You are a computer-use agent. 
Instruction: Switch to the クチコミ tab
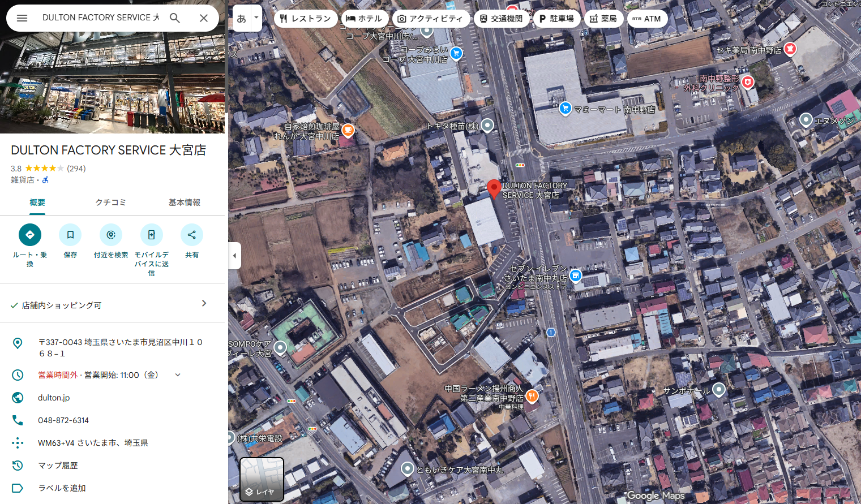(111, 203)
